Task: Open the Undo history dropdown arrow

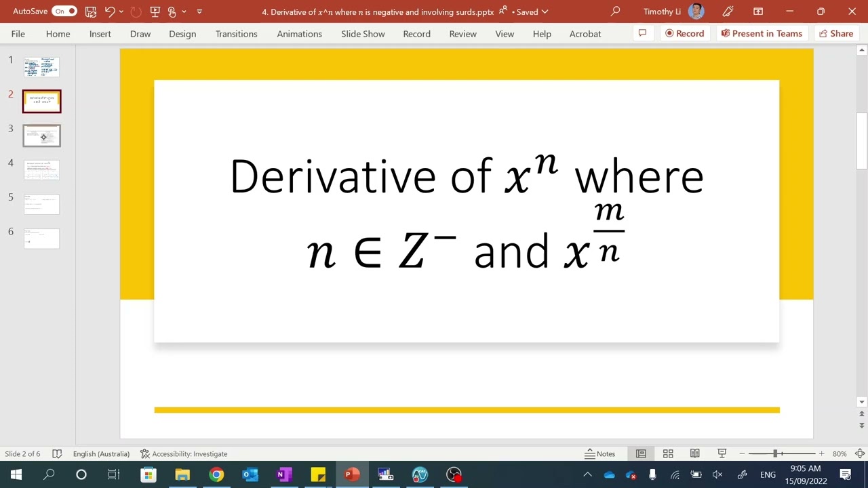Action: tap(121, 12)
